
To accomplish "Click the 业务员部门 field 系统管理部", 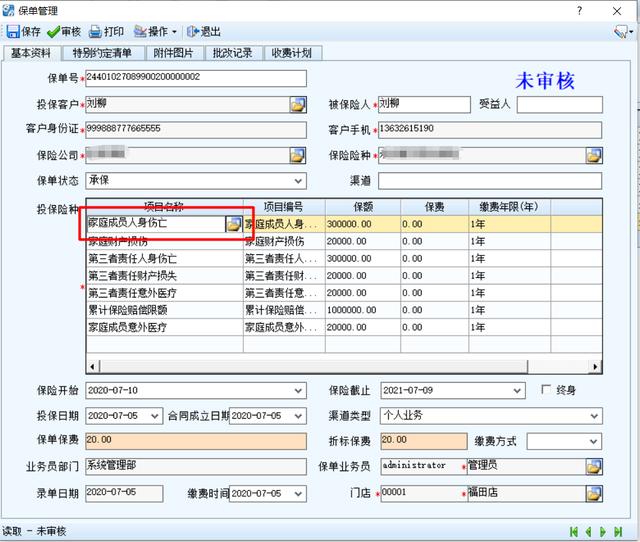I will (196, 466).
